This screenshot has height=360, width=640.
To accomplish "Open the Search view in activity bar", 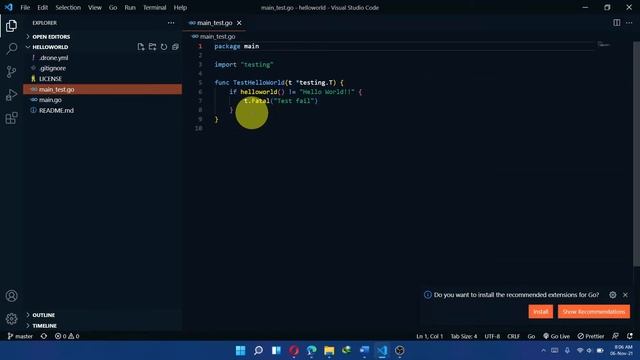I will pos(11,49).
